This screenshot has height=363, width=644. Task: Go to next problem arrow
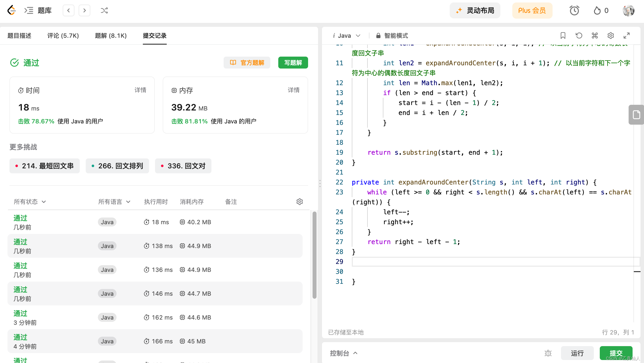[x=84, y=10]
